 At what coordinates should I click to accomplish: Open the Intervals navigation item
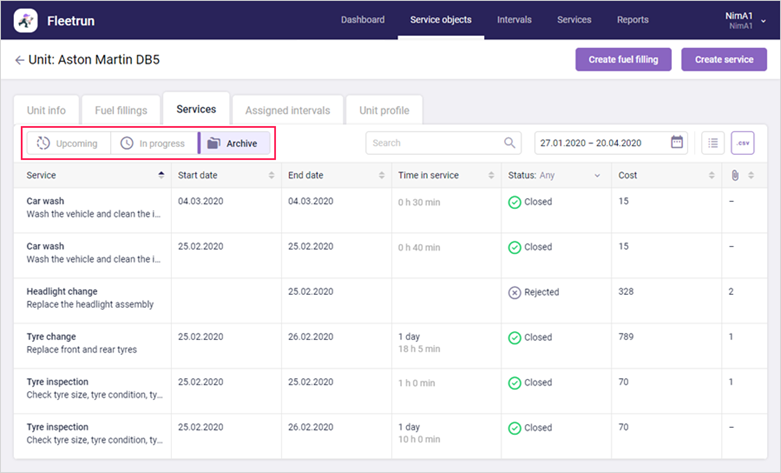click(x=514, y=20)
